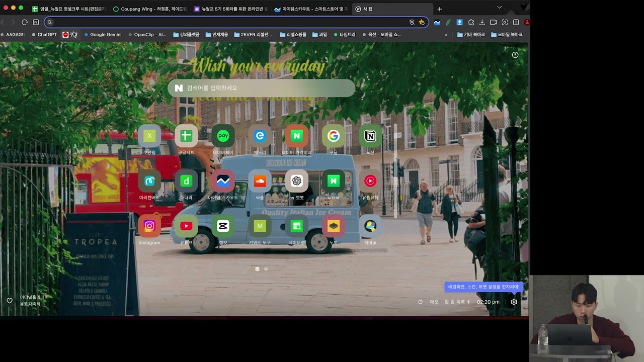Open the 메모 widget

coord(434,302)
